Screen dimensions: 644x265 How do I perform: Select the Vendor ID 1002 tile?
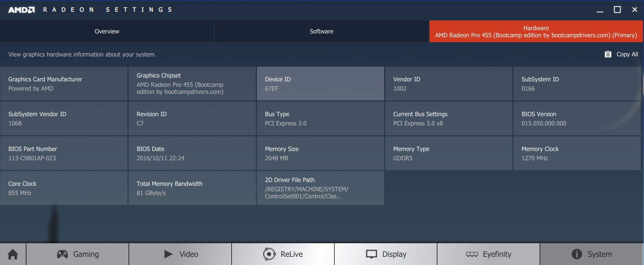(x=449, y=84)
